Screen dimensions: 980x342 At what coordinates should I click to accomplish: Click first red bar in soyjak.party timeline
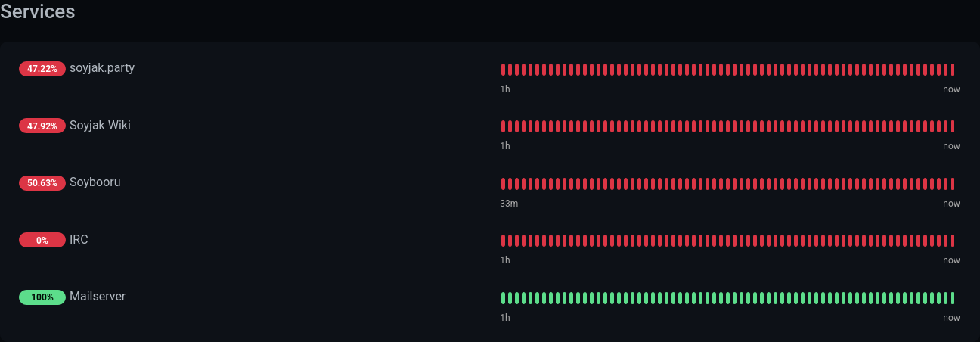point(503,70)
